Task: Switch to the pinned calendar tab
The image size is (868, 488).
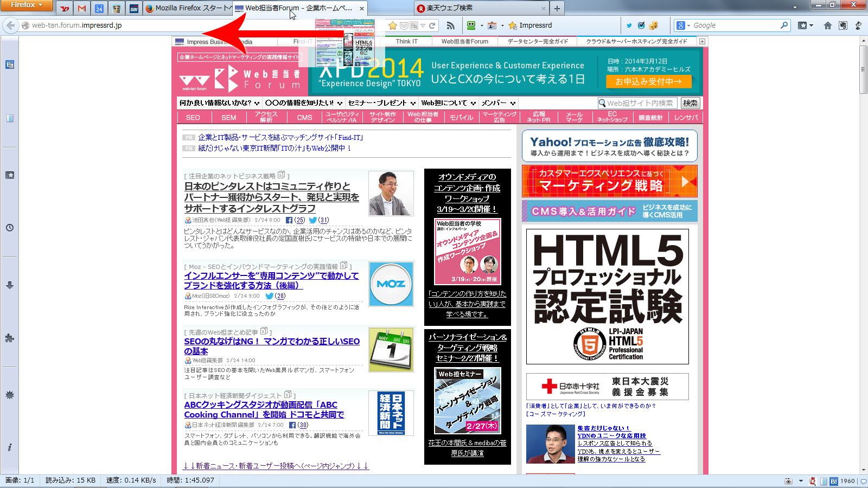Action: point(99,8)
